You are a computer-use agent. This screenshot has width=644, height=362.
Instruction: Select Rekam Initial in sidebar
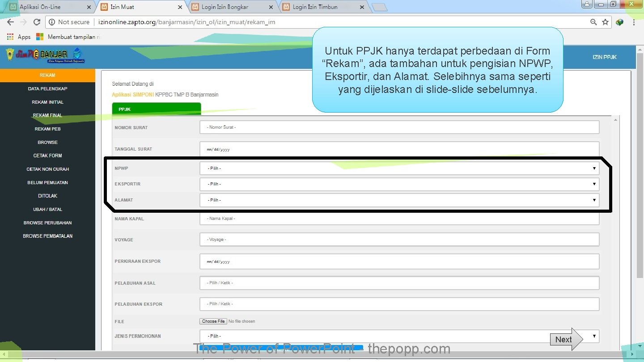point(47,102)
